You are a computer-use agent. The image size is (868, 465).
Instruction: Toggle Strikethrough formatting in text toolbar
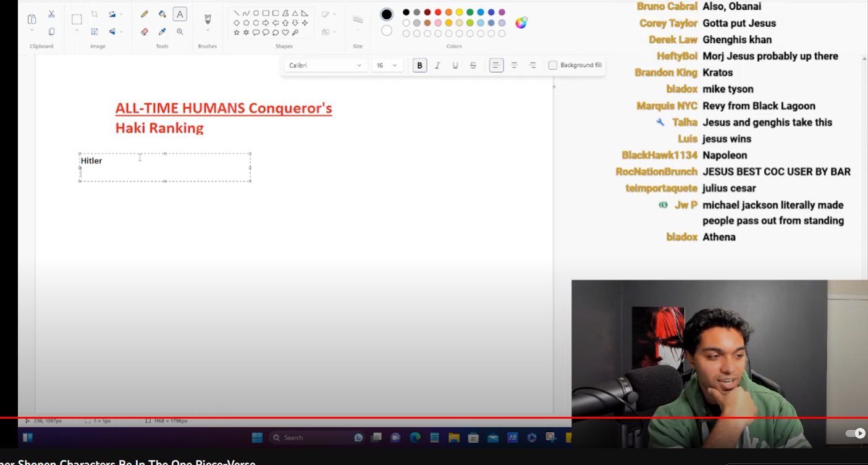click(473, 65)
